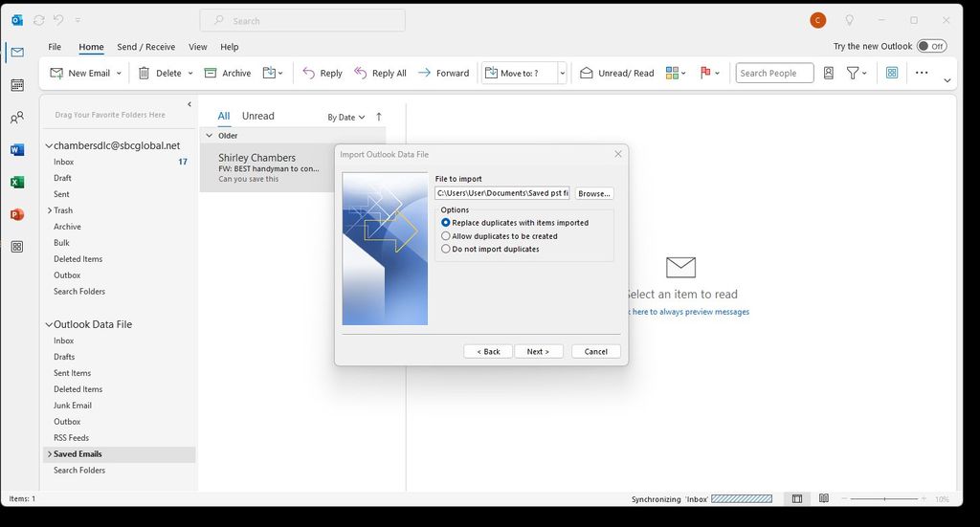Open the More Apps grid icon
The image size is (980, 527).
[17, 247]
